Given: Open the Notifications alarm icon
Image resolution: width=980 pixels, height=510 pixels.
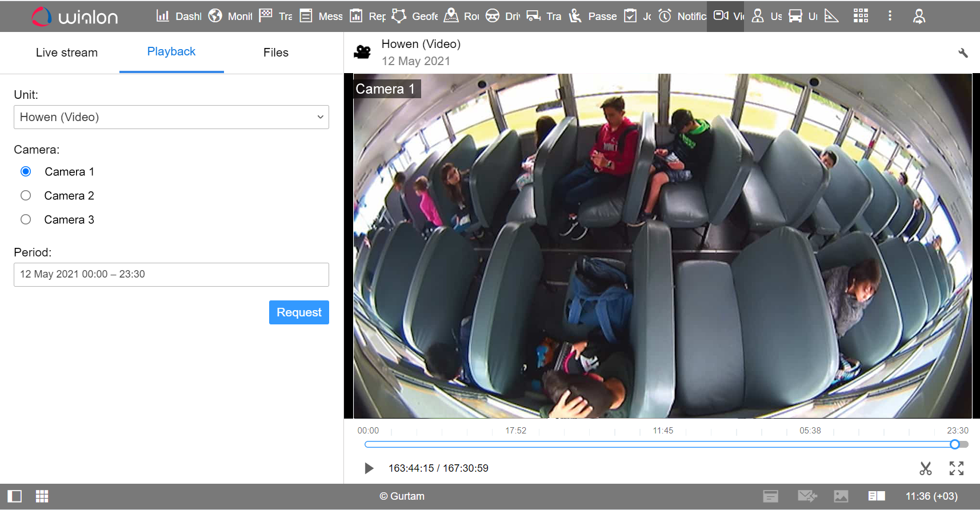Looking at the screenshot, I should 665,16.
